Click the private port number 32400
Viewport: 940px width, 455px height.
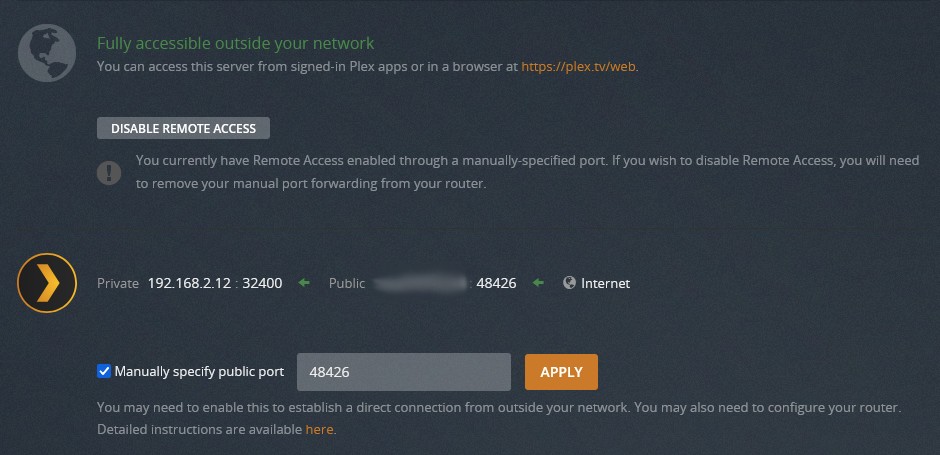pyautogui.click(x=262, y=283)
